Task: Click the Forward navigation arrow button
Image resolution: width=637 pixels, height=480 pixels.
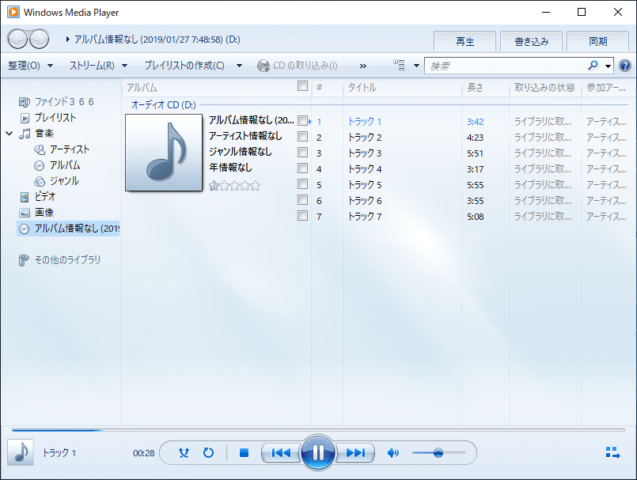Action: tap(39, 39)
